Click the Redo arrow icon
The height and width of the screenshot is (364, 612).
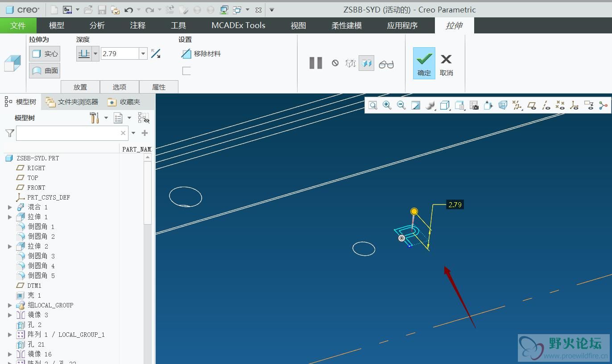pos(150,9)
